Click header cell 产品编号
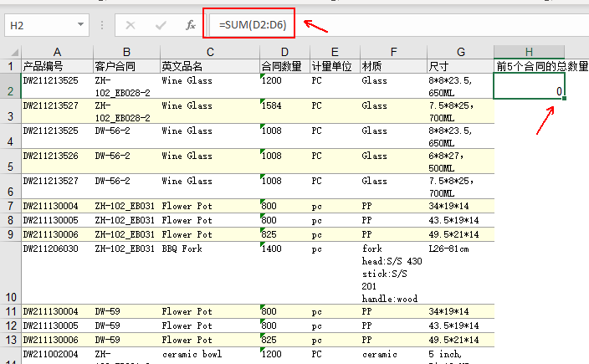This screenshot has width=589, height=364. point(57,66)
